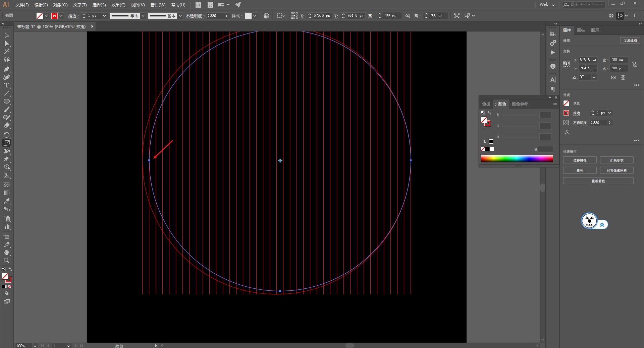Select the Magic Wand tool
This screenshot has height=348, width=644.
pyautogui.click(x=6, y=52)
